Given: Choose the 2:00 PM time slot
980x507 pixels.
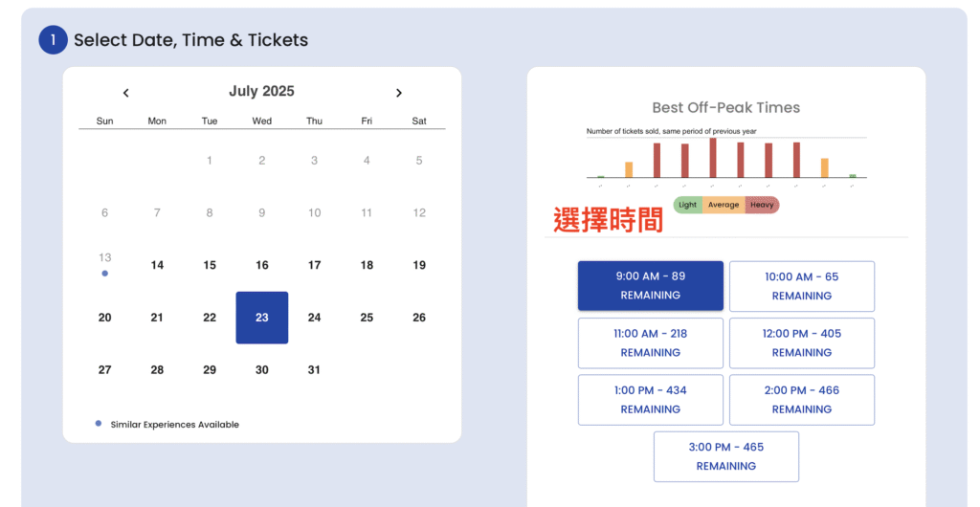Looking at the screenshot, I should point(801,399).
